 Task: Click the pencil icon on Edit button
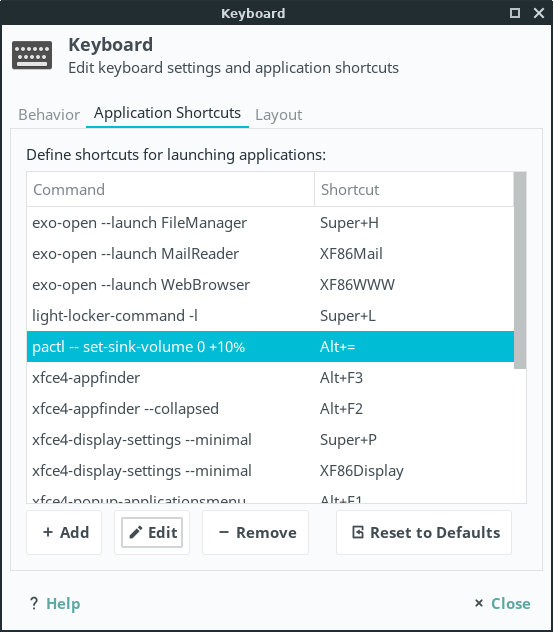click(136, 532)
